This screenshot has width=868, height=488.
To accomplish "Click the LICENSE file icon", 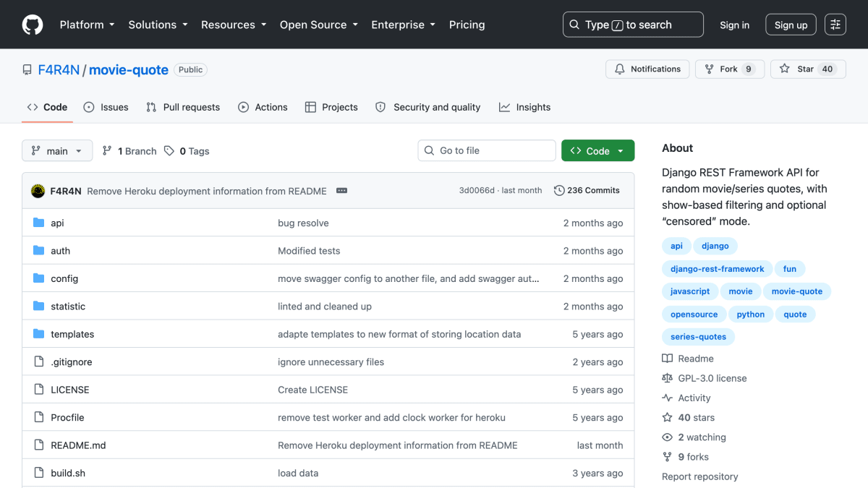I will 39,389.
